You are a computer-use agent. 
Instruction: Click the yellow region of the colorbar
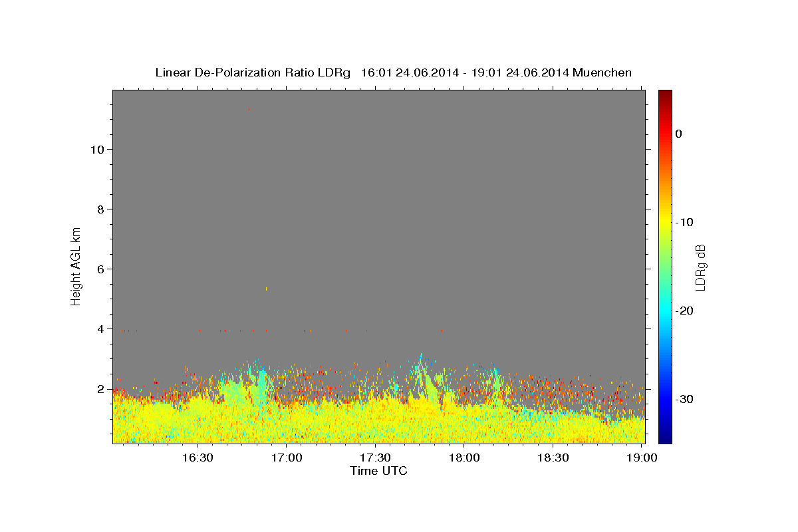coord(665,222)
